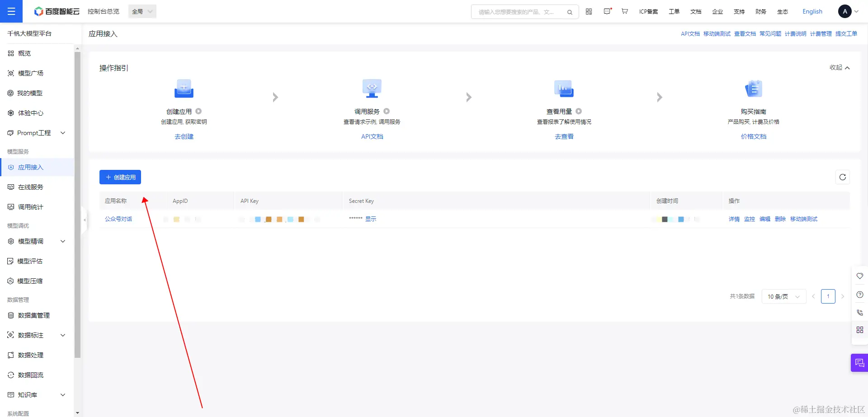Open the 10 条/页 page size dropdown

784,296
